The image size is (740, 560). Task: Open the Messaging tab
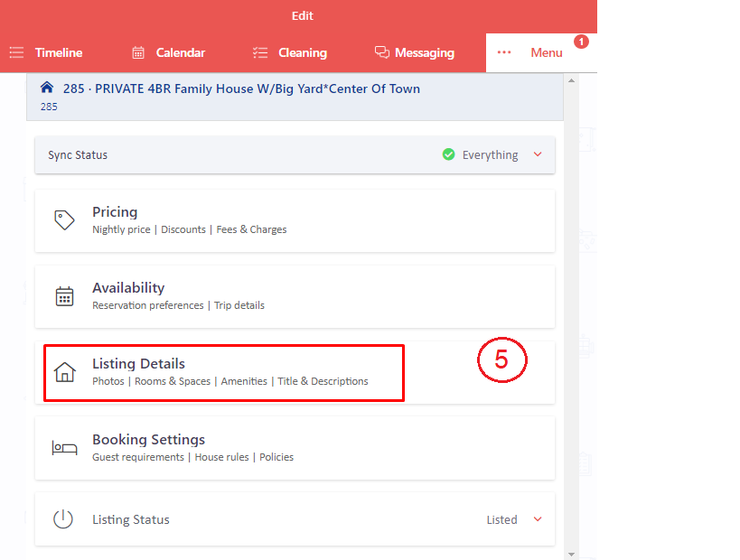coord(425,52)
